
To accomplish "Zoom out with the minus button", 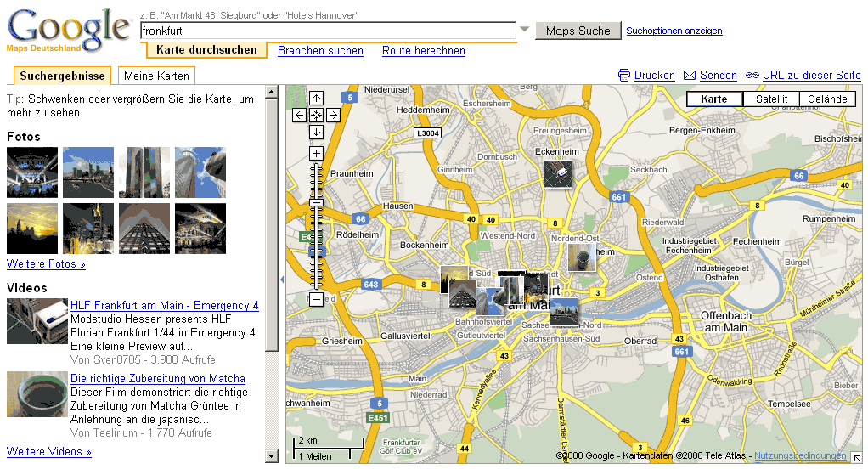I will (x=316, y=300).
